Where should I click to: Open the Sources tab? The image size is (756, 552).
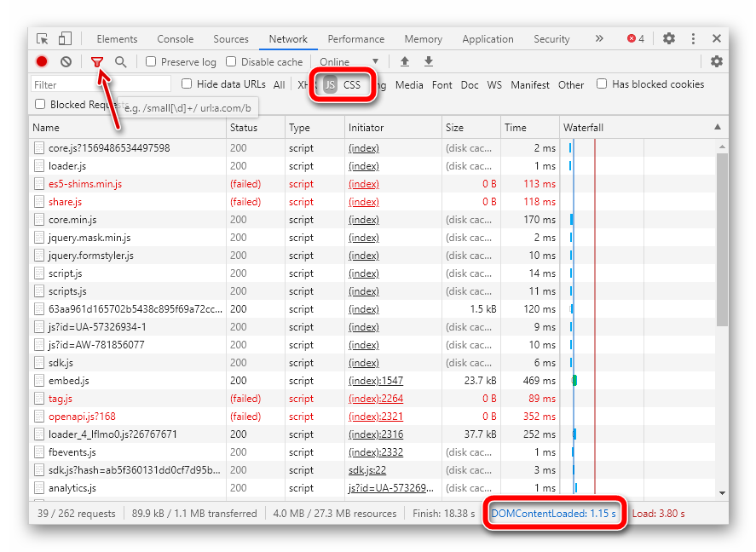pyautogui.click(x=231, y=39)
